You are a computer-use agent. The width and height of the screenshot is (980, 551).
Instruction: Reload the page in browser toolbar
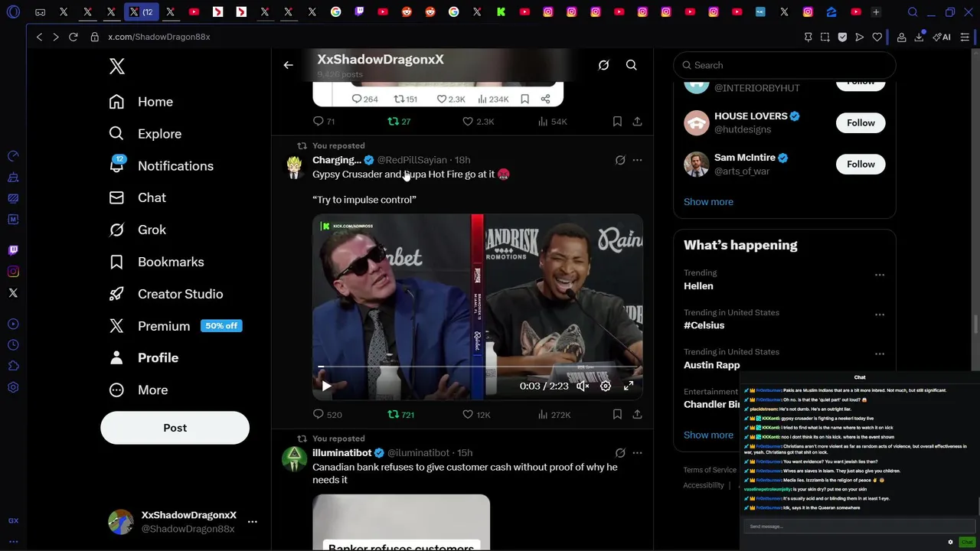(x=73, y=37)
